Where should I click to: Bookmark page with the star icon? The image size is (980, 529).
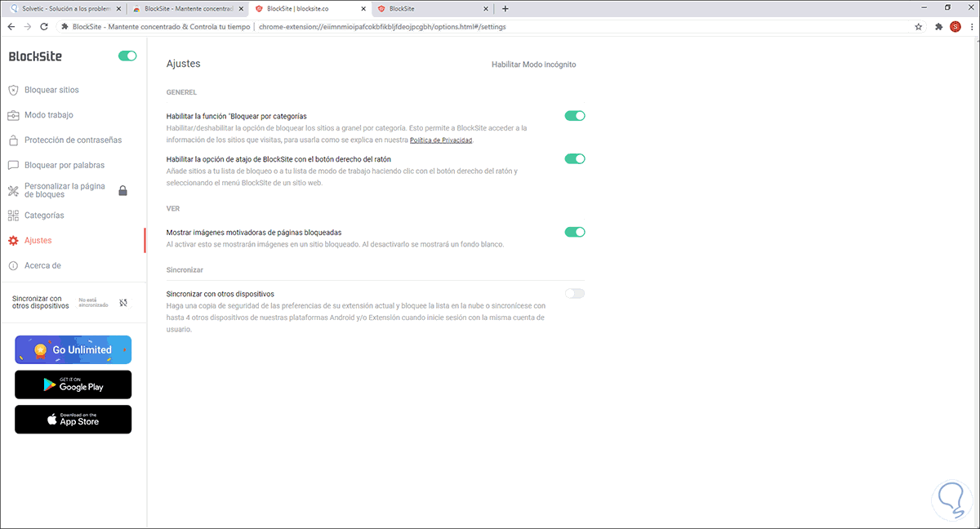coord(919,26)
